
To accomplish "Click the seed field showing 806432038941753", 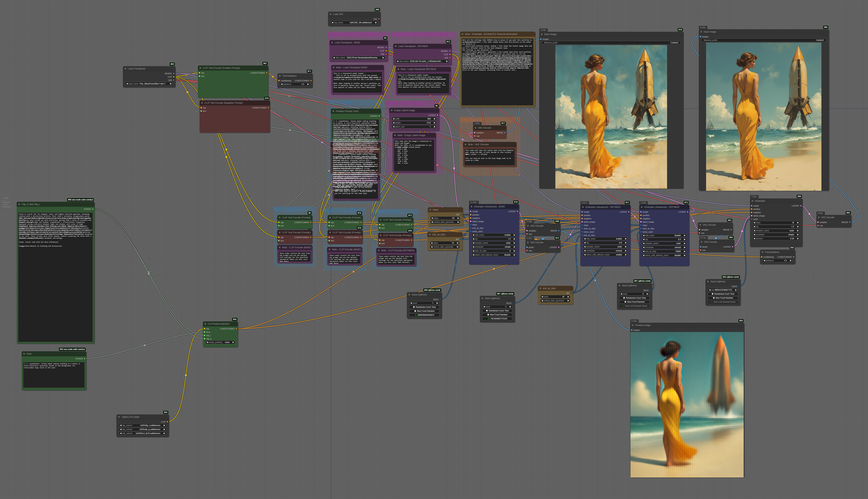I will pos(723,290).
